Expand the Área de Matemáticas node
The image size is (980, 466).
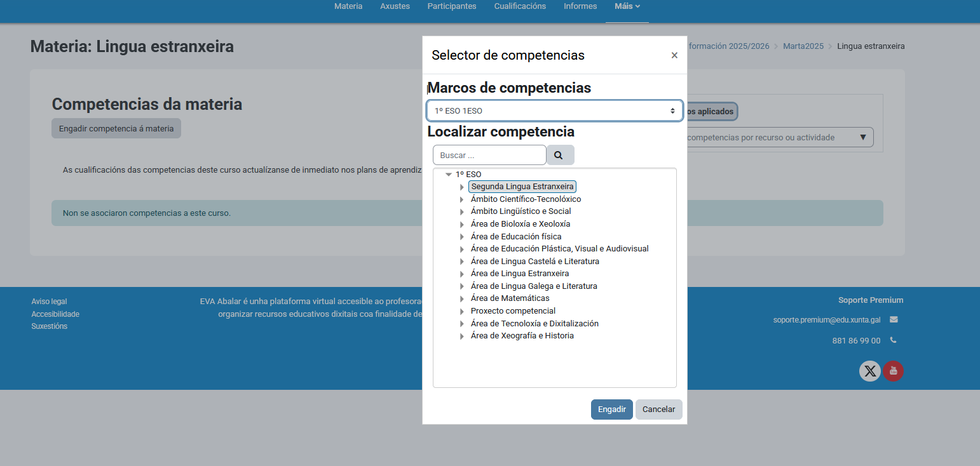462,299
